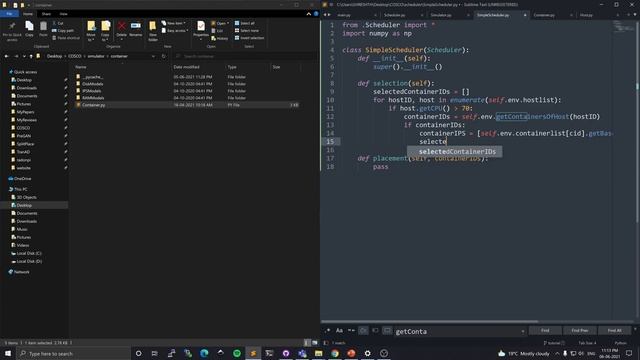
Task: Open the Easy access dropdown
Action: click(x=175, y=31)
